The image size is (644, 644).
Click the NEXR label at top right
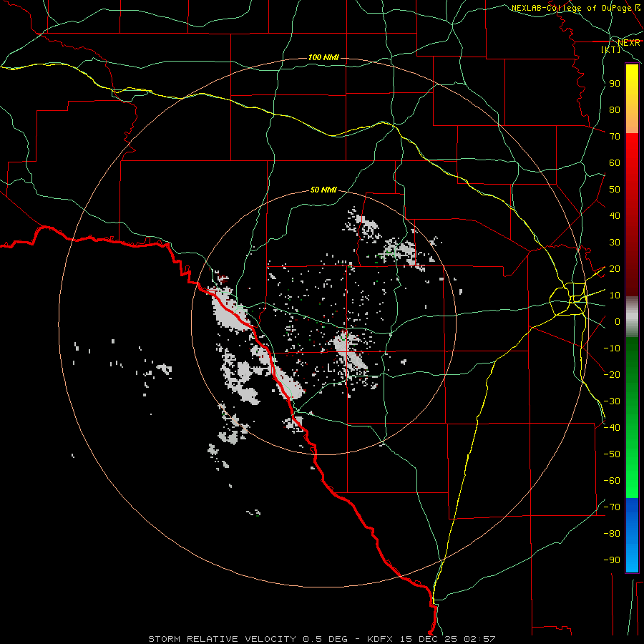(629, 43)
